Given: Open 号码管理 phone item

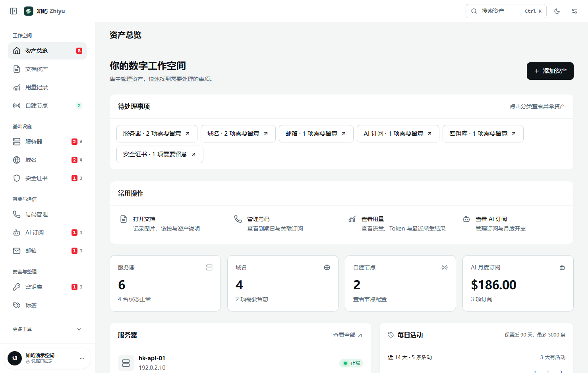Looking at the screenshot, I should pyautogui.click(x=47, y=214).
